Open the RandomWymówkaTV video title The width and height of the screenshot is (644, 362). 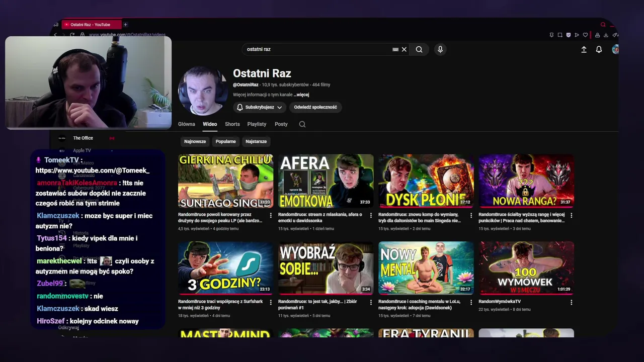click(500, 302)
